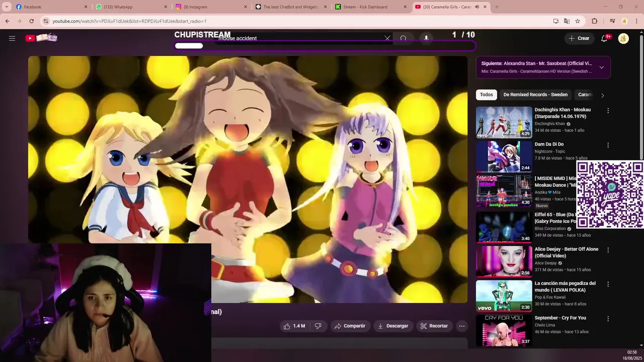The width and height of the screenshot is (644, 362).
Task: Open options for La canción más pegadiza
Action: pos(608,284)
